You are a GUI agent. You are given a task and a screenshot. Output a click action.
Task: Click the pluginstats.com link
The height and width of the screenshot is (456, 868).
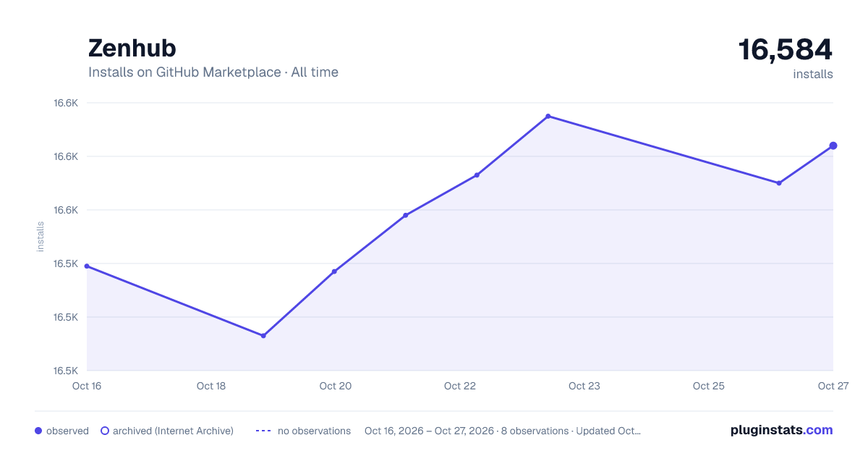tap(782, 430)
